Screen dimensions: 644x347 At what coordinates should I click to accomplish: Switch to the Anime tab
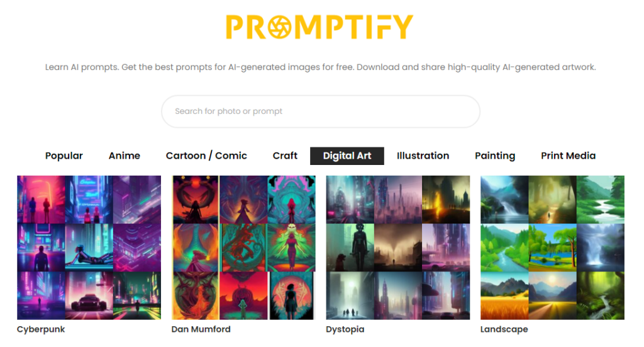[125, 156]
